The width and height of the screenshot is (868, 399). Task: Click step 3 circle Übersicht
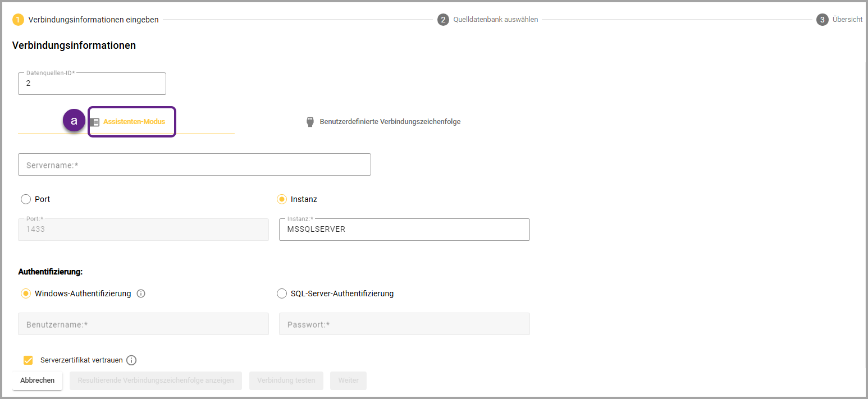point(822,20)
